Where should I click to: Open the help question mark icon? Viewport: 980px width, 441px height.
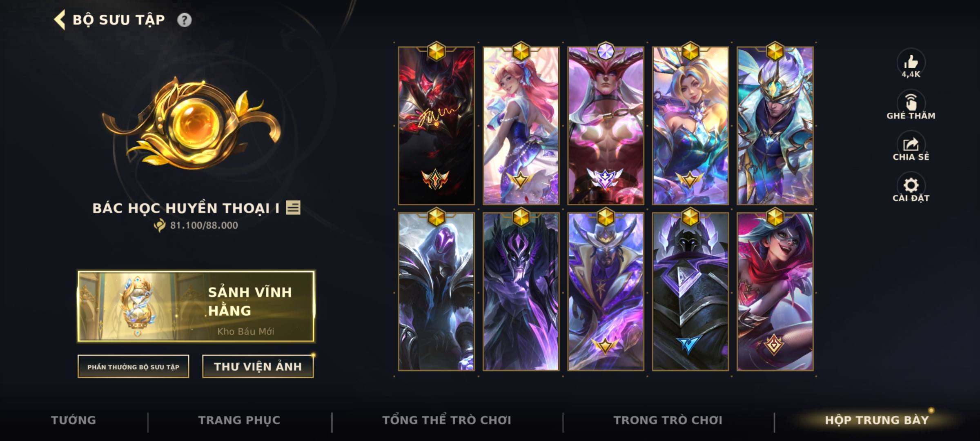coord(184,20)
